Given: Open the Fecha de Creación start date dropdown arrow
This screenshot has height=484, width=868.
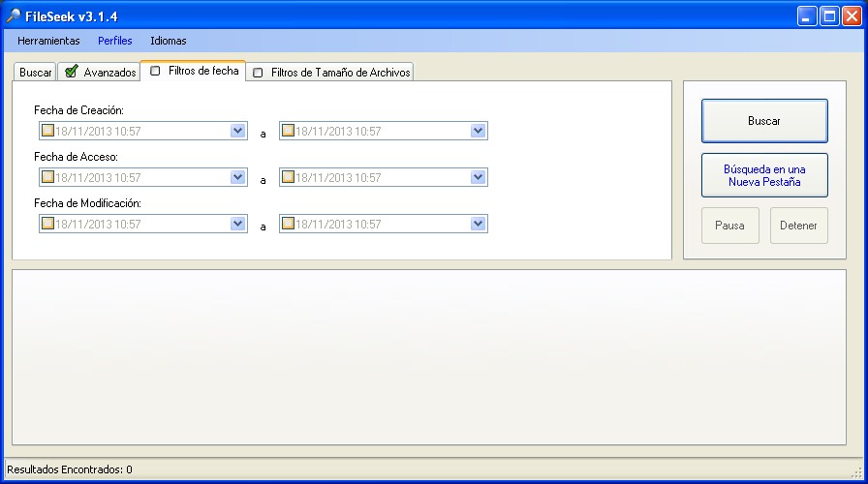Looking at the screenshot, I should [237, 131].
